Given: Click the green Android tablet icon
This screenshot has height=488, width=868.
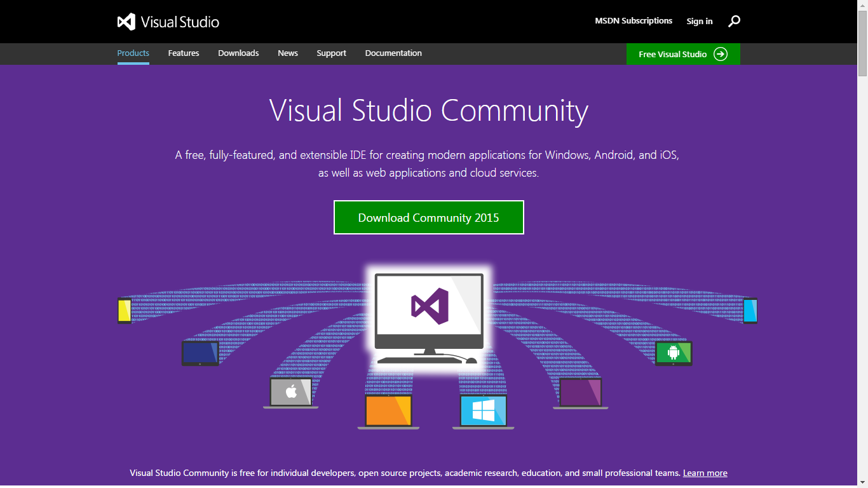Looking at the screenshot, I should tap(674, 353).
